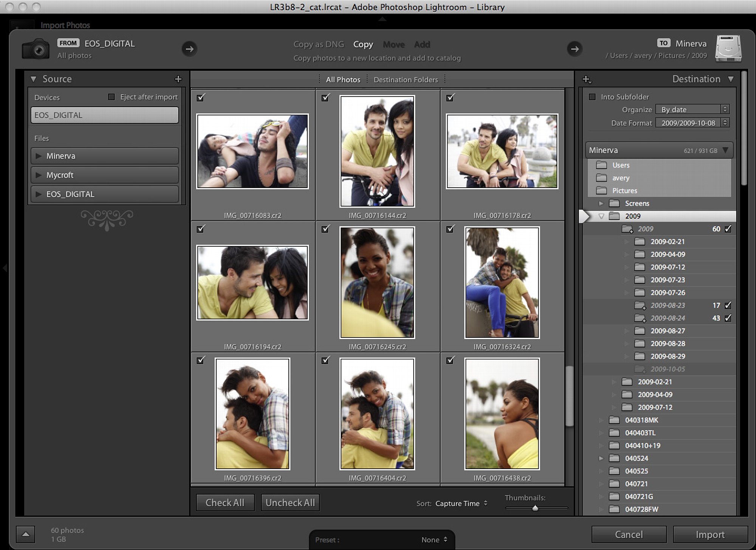Viewport: 756px width, 550px height.
Task: Click the photo grid vertical scrollbar
Action: [x=569, y=396]
